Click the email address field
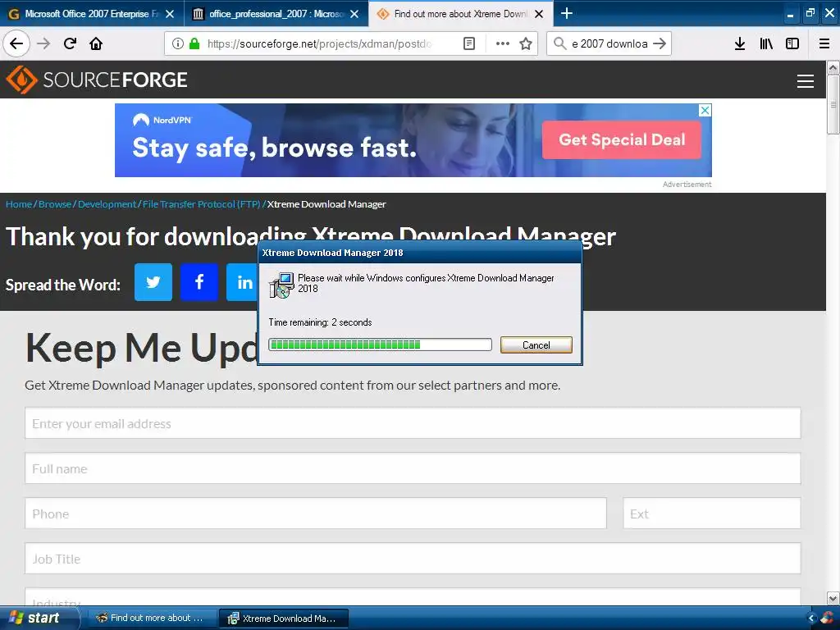 pos(413,423)
